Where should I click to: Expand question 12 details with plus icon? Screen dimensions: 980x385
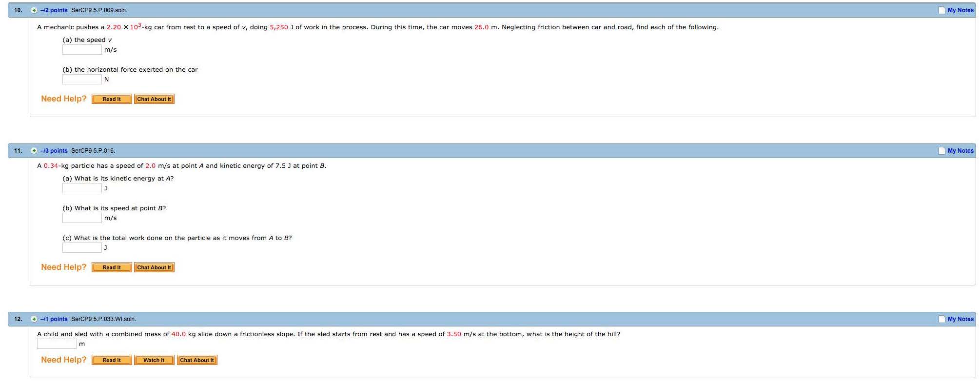coord(34,319)
